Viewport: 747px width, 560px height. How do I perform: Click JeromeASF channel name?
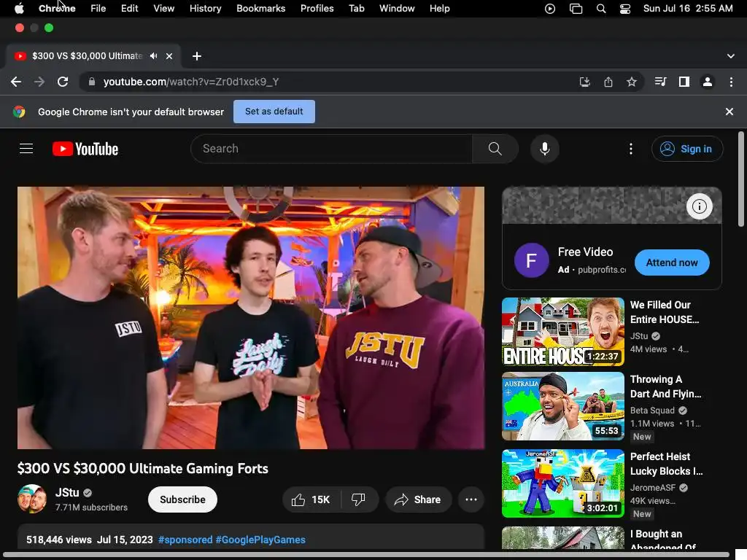[653, 488]
